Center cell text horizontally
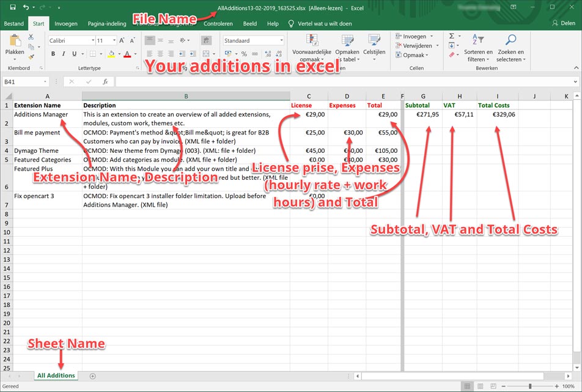The width and height of the screenshot is (582, 392). coord(160,54)
